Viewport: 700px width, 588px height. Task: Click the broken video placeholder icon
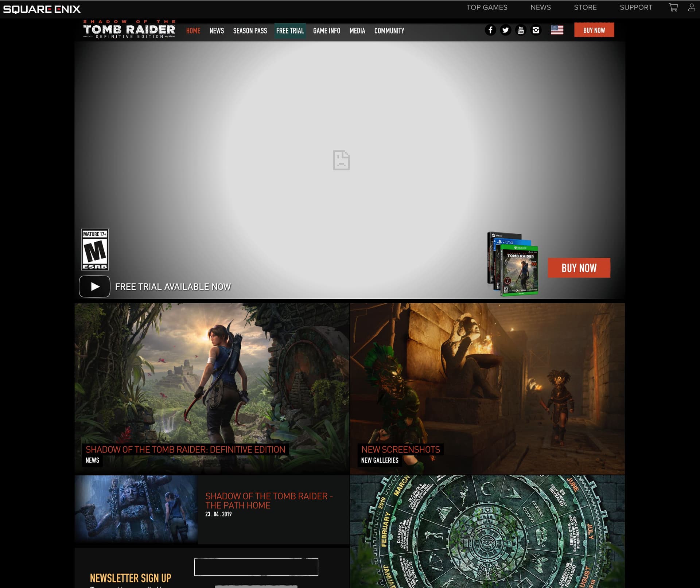coord(341,160)
